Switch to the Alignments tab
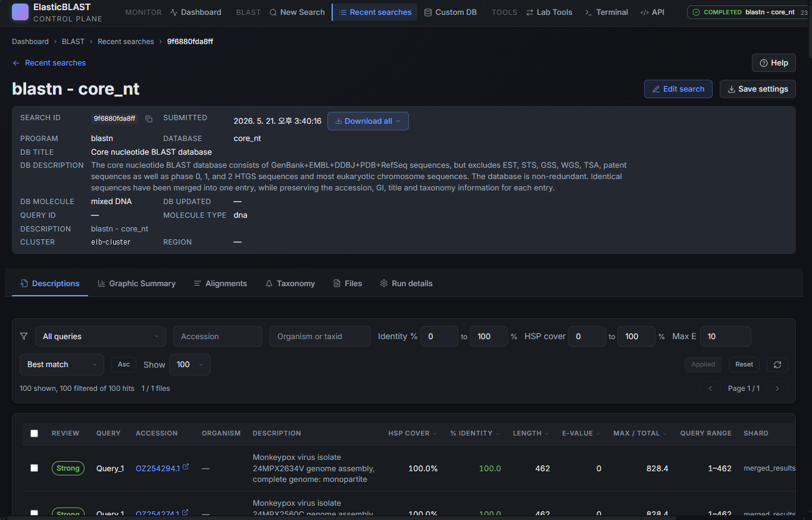 click(x=220, y=284)
